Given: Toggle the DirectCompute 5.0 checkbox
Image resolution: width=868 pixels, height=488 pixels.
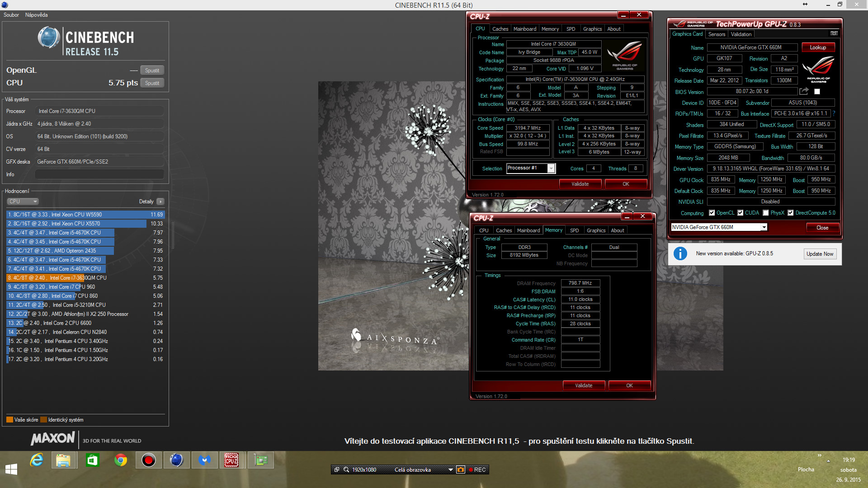Looking at the screenshot, I should (x=791, y=213).
